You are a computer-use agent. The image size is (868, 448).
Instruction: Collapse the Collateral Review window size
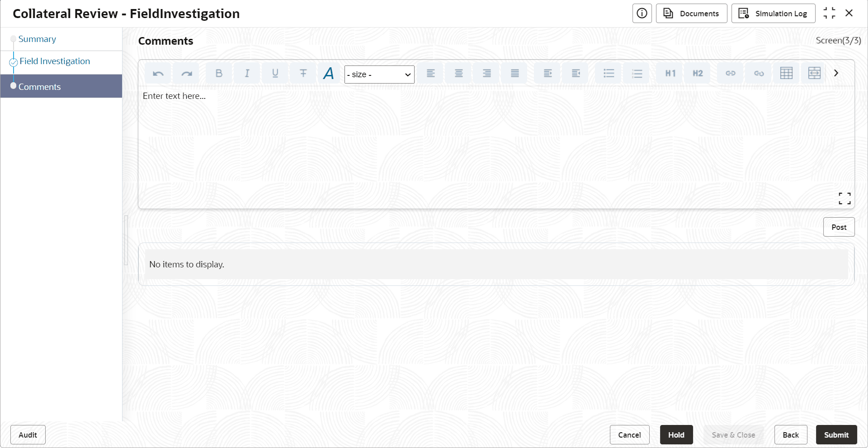[x=830, y=13]
